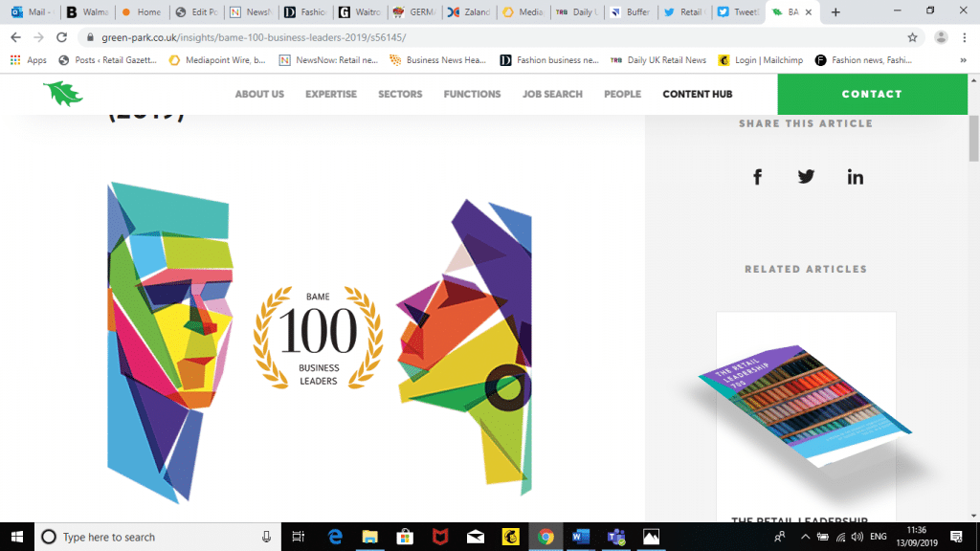Open the Chrome profile avatar
980x551 pixels.
tap(943, 36)
